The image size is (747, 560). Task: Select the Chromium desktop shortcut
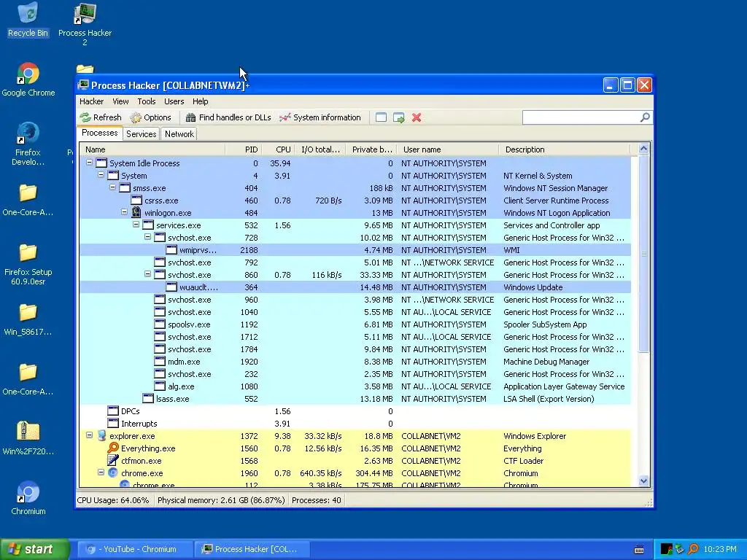click(28, 498)
